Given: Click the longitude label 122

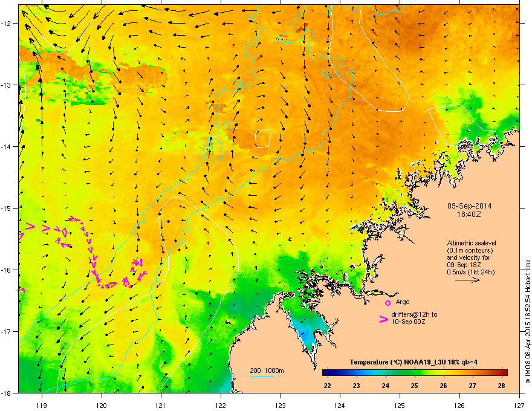Looking at the screenshot, I should (x=221, y=405).
